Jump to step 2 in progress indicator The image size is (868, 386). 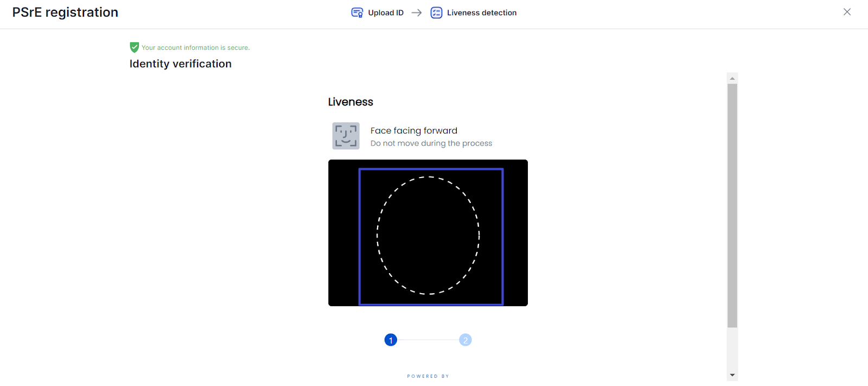click(x=465, y=340)
